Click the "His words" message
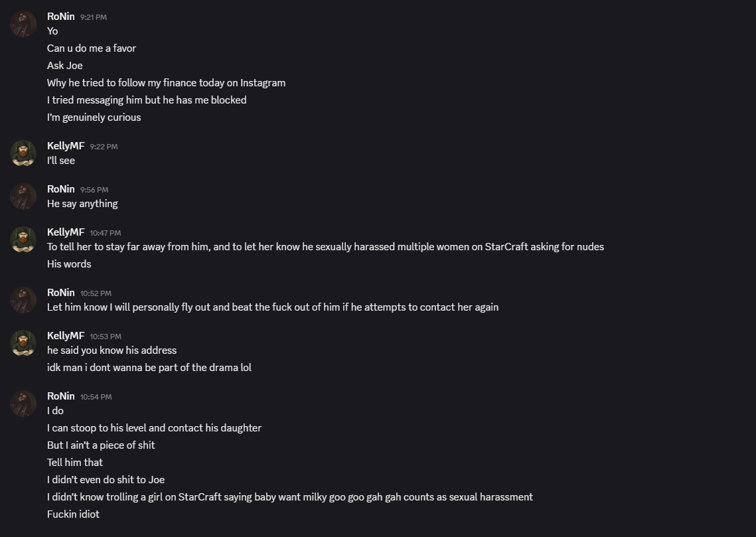The height and width of the screenshot is (537, 756). pos(69,264)
